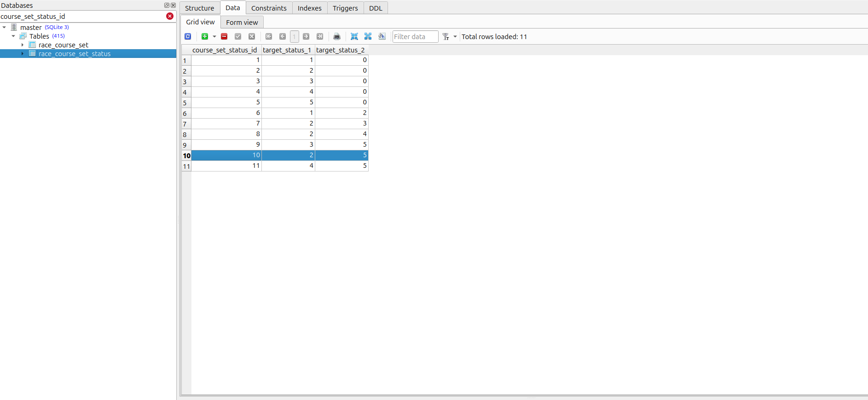Select all cells via grid corner
The image size is (868, 400).
[186, 50]
